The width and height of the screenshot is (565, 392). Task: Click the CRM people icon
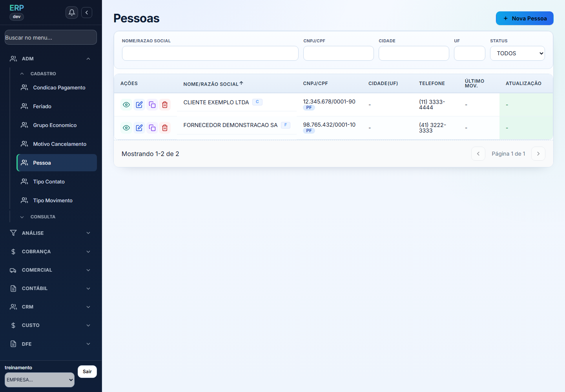tap(13, 307)
